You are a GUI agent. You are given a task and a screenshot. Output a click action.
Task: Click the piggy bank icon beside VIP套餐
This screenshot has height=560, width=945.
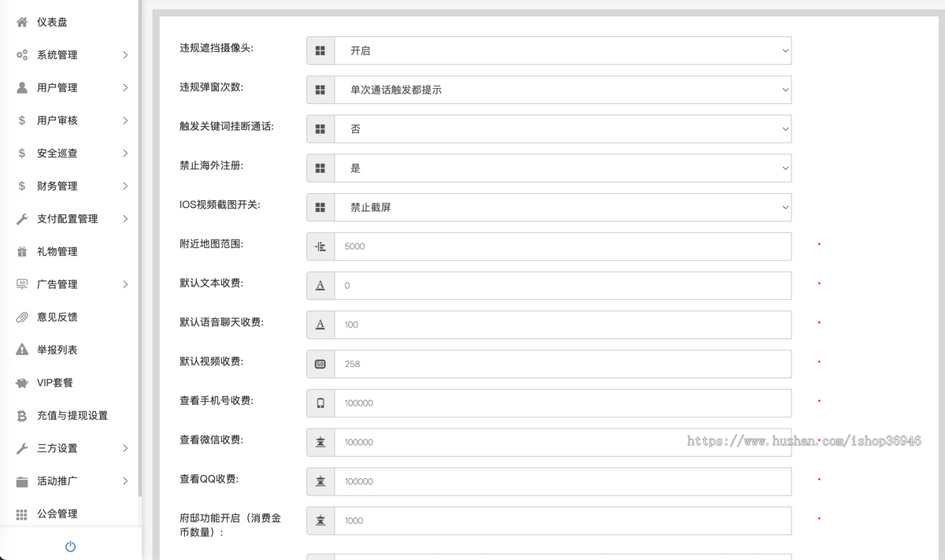[x=22, y=383]
